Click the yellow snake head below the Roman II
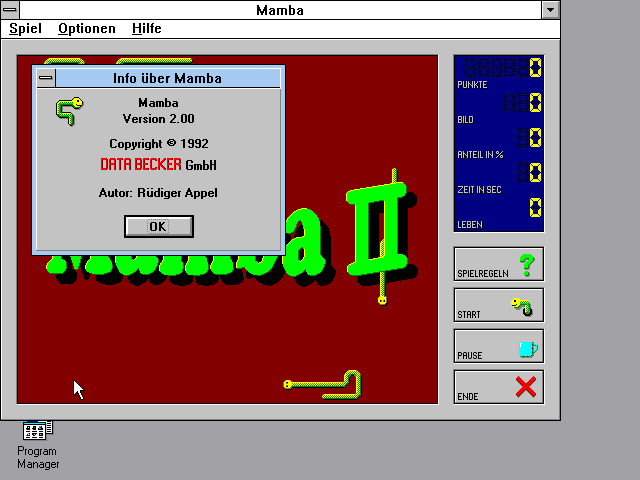 (382, 300)
